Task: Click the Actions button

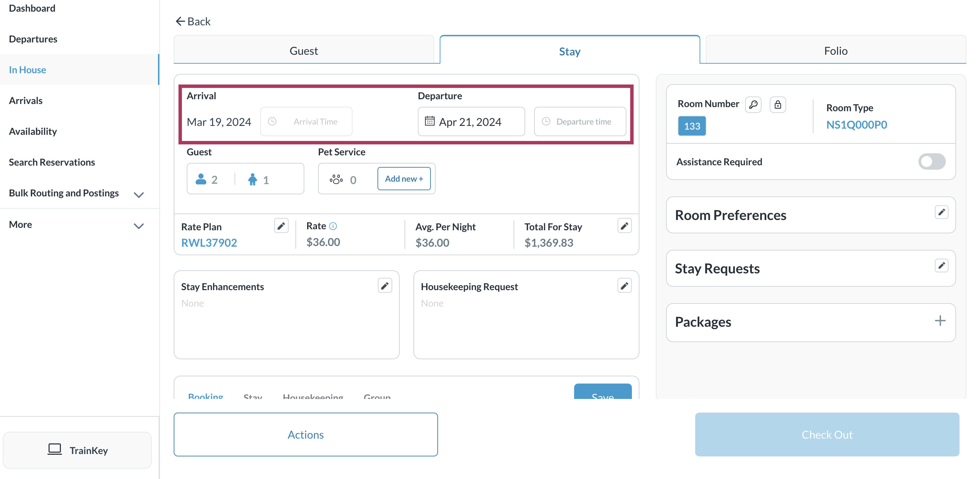Action: [x=305, y=435]
